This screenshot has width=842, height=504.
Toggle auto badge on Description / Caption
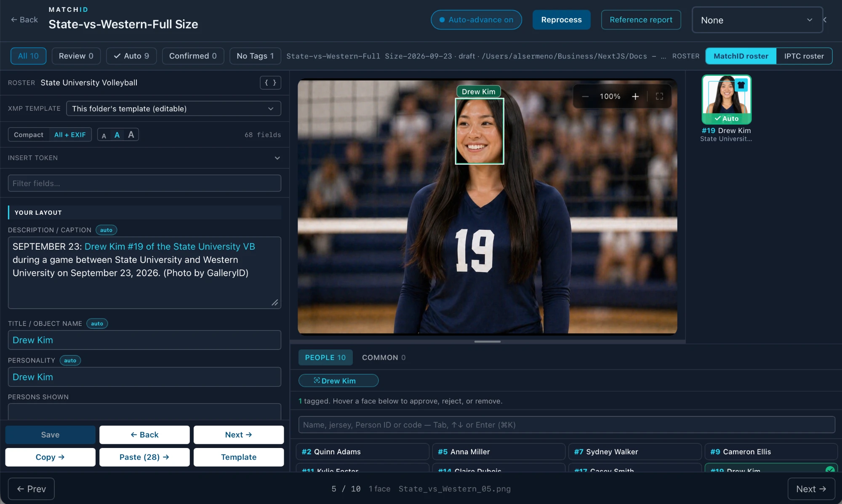point(106,230)
